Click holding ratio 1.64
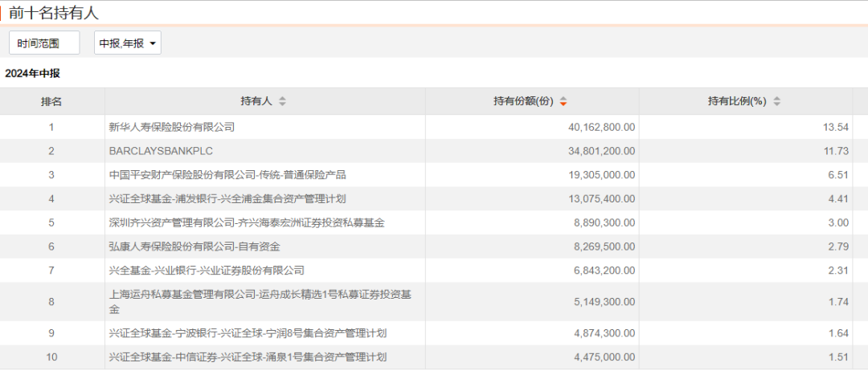Image resolution: width=868 pixels, height=383 pixels. [838, 333]
